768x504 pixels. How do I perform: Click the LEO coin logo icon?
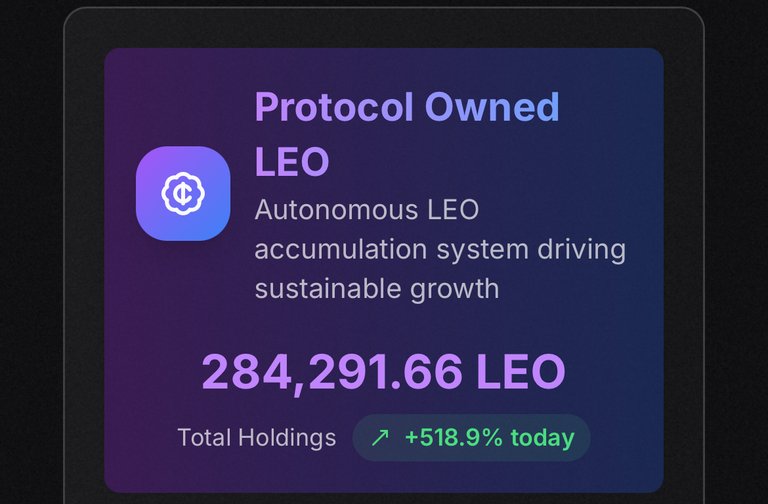point(183,193)
